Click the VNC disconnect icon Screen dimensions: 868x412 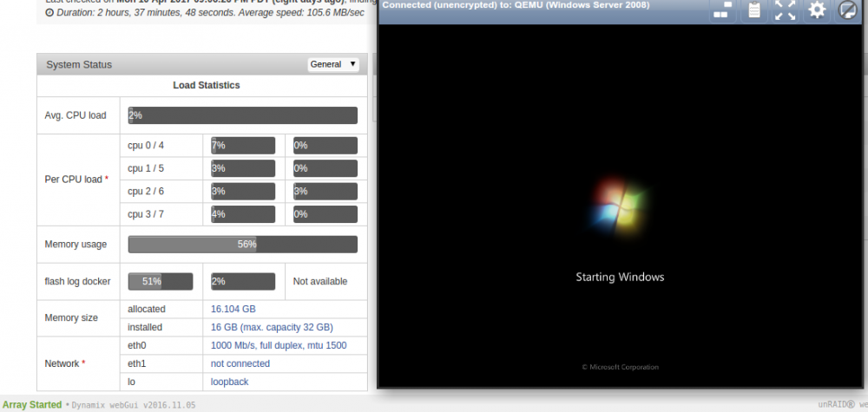coord(847,10)
